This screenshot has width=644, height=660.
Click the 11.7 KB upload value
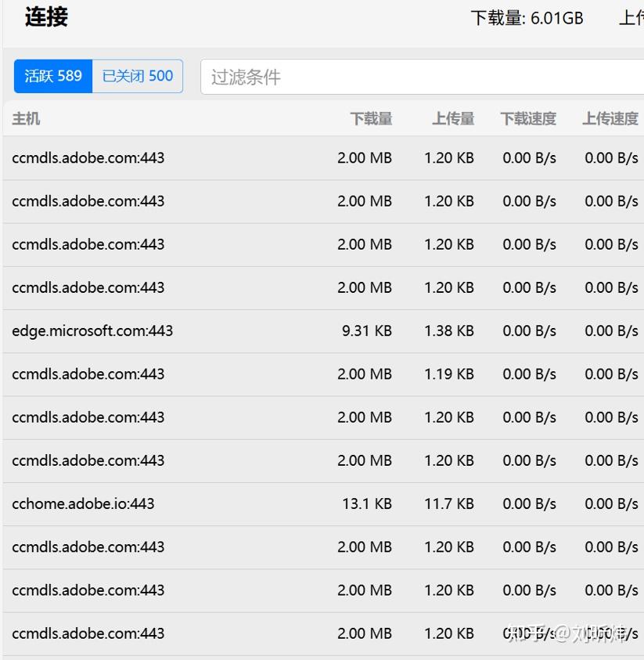[x=449, y=504]
